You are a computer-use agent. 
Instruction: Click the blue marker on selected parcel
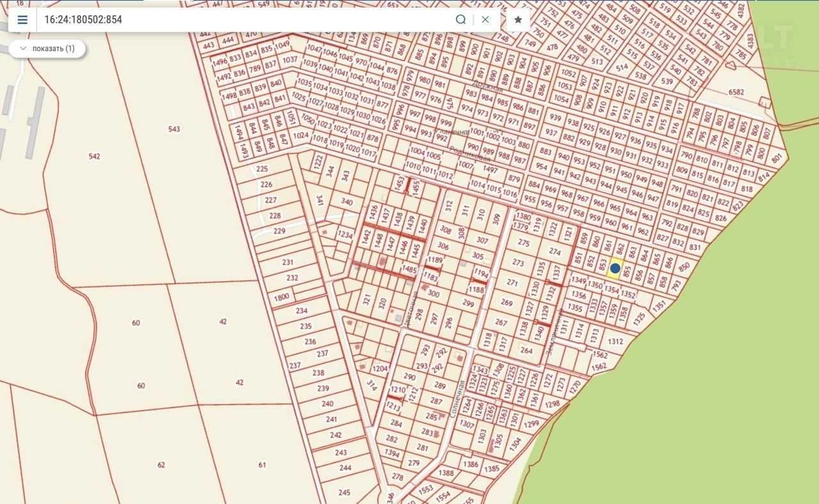point(615,269)
